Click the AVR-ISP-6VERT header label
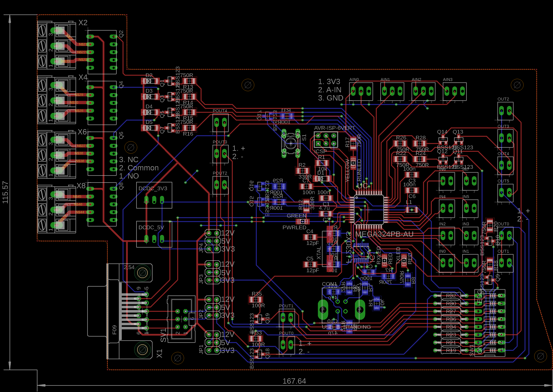553x392 pixels. point(334,128)
